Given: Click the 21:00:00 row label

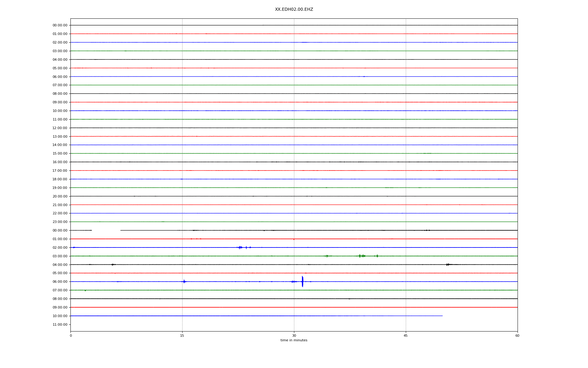Looking at the screenshot, I should (60, 205).
